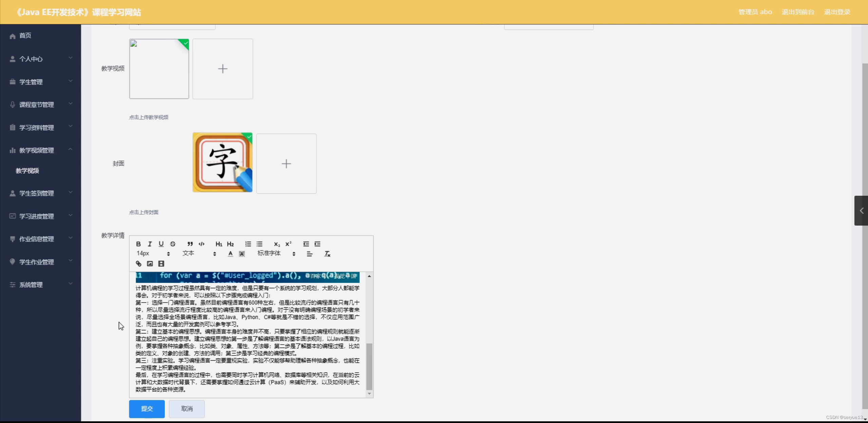Click 退出登录 link in header

coord(837,12)
